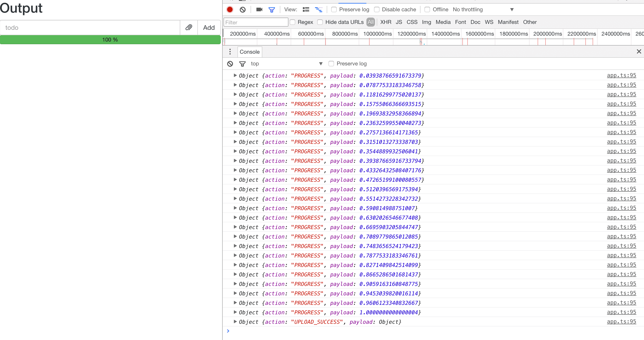Enable the Disable cache checkbox
644x340 pixels.
(x=377, y=9)
